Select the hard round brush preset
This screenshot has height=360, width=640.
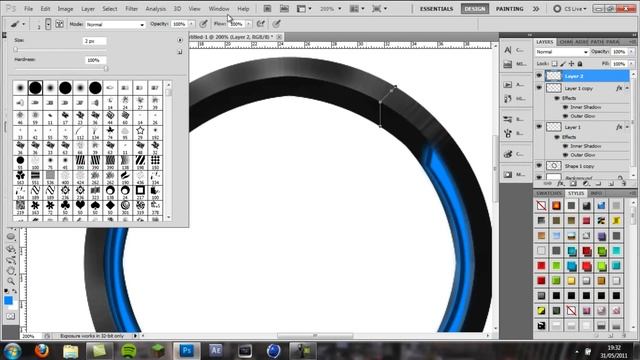35,88
